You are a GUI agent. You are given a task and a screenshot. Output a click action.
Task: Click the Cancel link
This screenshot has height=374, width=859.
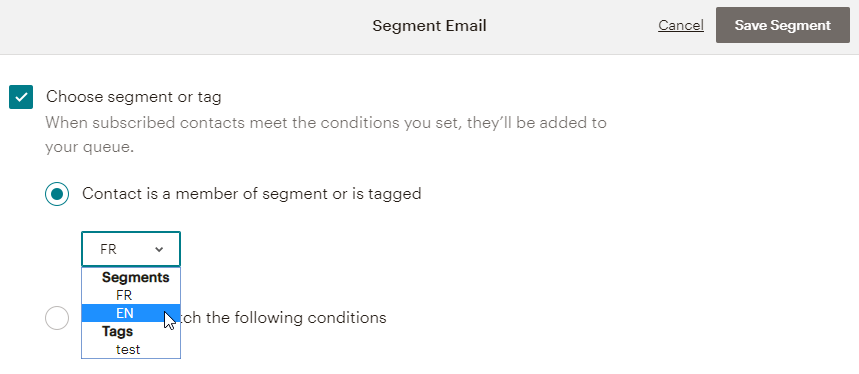pyautogui.click(x=681, y=25)
